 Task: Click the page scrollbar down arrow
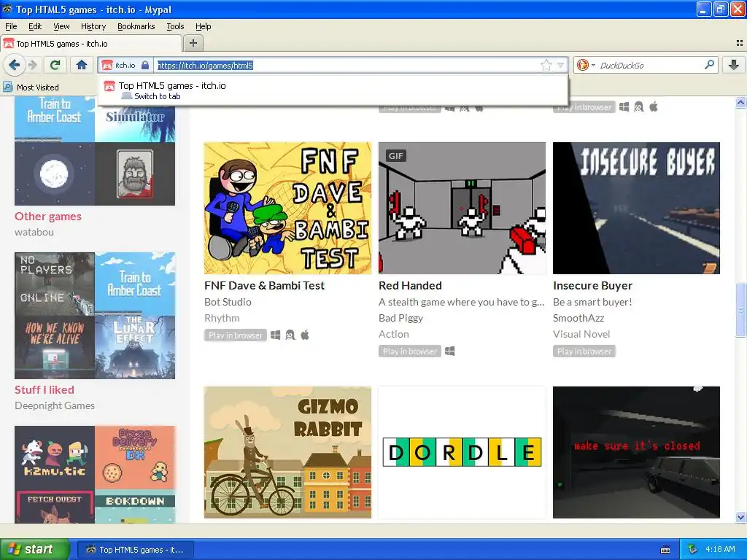(740, 518)
